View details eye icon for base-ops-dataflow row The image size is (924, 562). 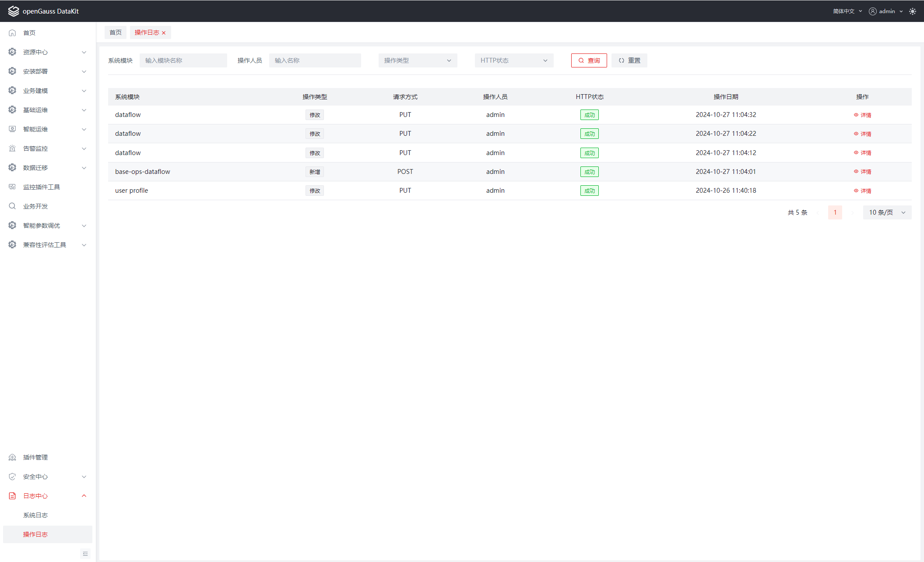856,172
